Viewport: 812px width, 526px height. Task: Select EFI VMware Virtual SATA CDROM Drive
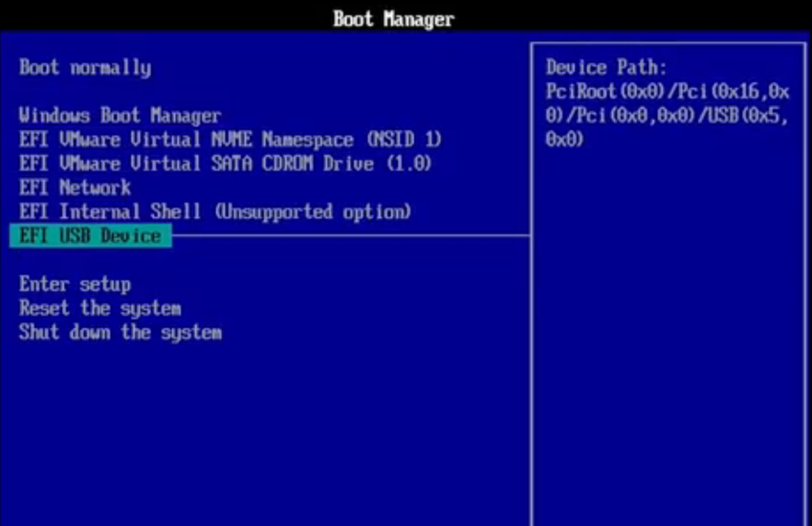226,164
